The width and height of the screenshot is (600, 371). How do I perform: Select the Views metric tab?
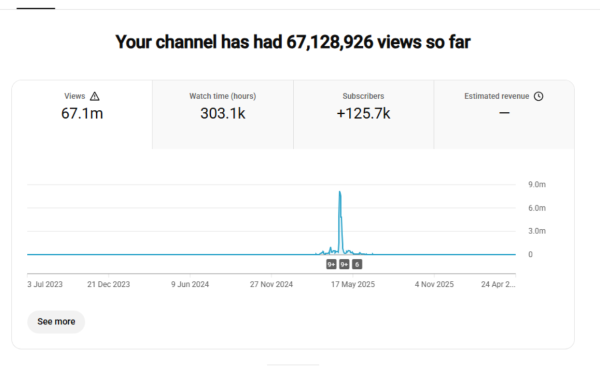pyautogui.click(x=82, y=114)
